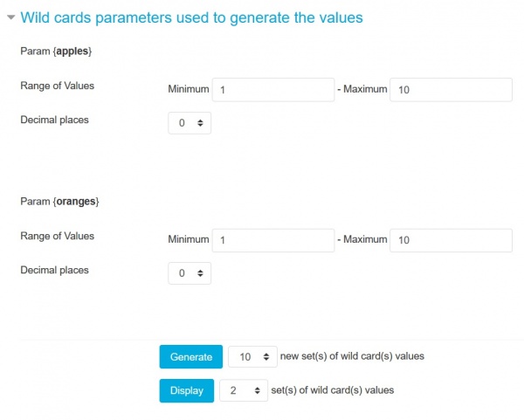Open the oranges Decimal places dropdown
Image resolution: width=524 pixels, height=420 pixels.
(x=190, y=273)
